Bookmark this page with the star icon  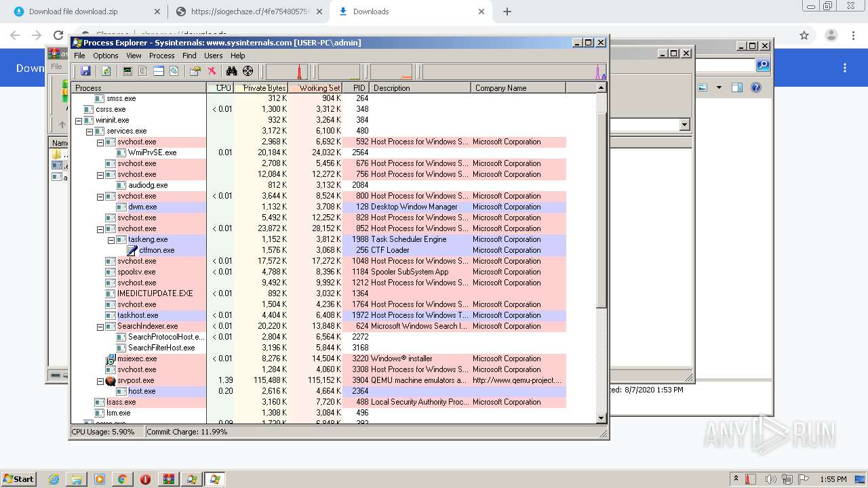[x=804, y=35]
